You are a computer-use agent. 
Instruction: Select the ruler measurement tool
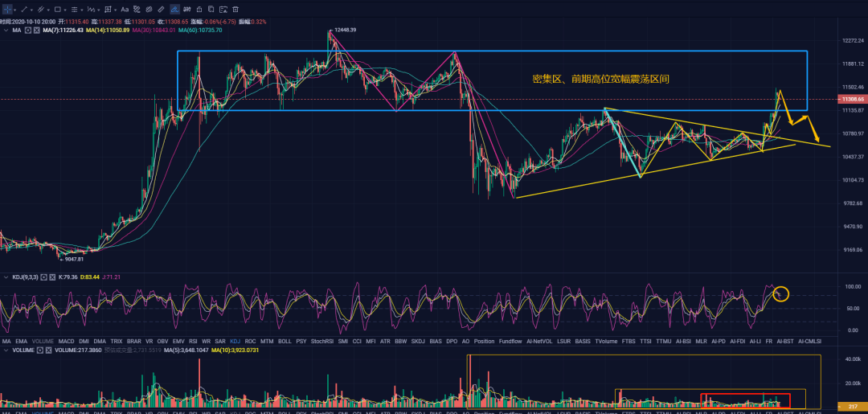tap(161, 10)
